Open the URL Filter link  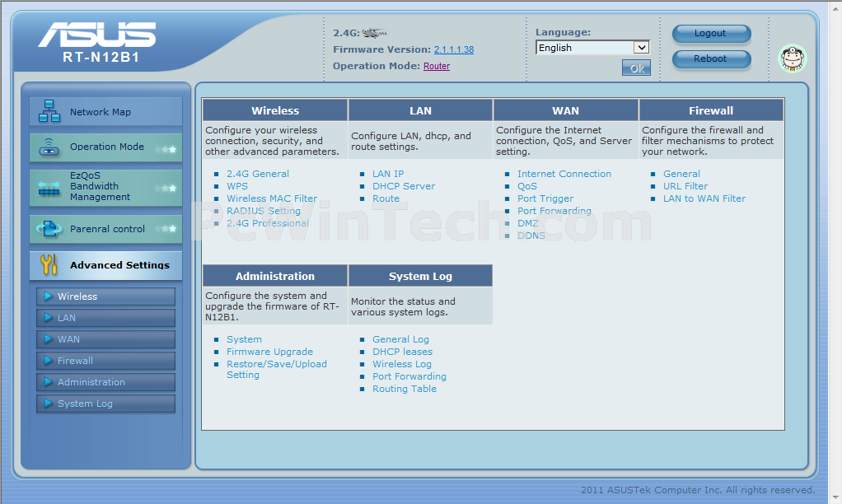click(x=685, y=186)
